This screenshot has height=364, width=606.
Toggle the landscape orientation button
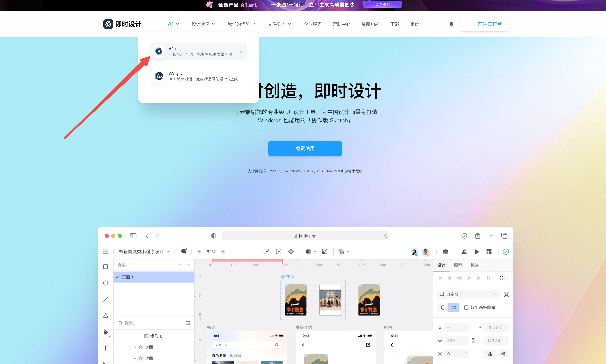(x=454, y=307)
